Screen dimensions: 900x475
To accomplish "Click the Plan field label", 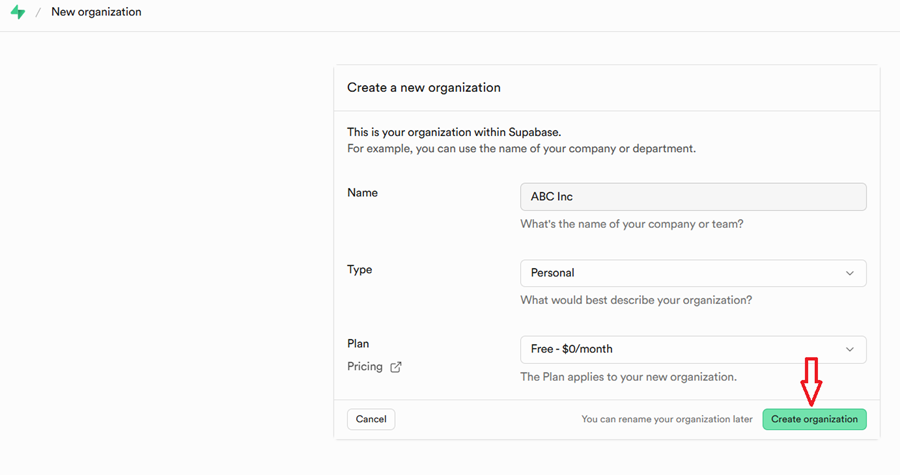I will click(x=358, y=343).
